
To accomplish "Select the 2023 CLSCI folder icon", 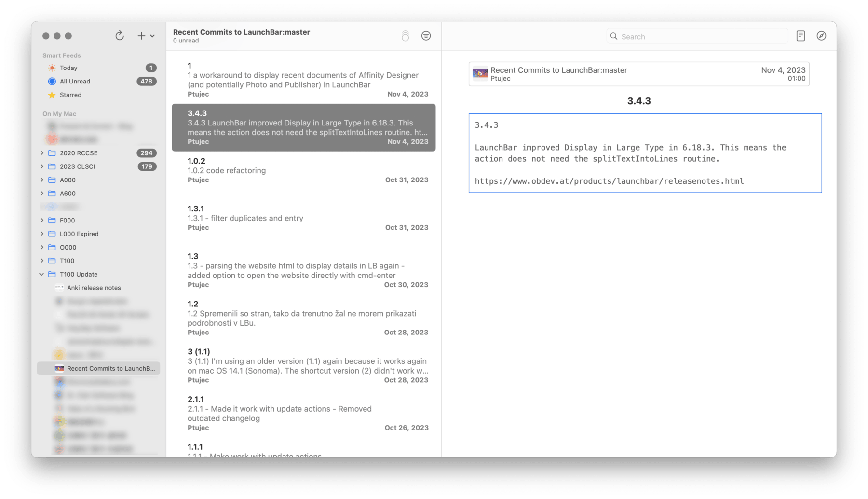I will [52, 166].
